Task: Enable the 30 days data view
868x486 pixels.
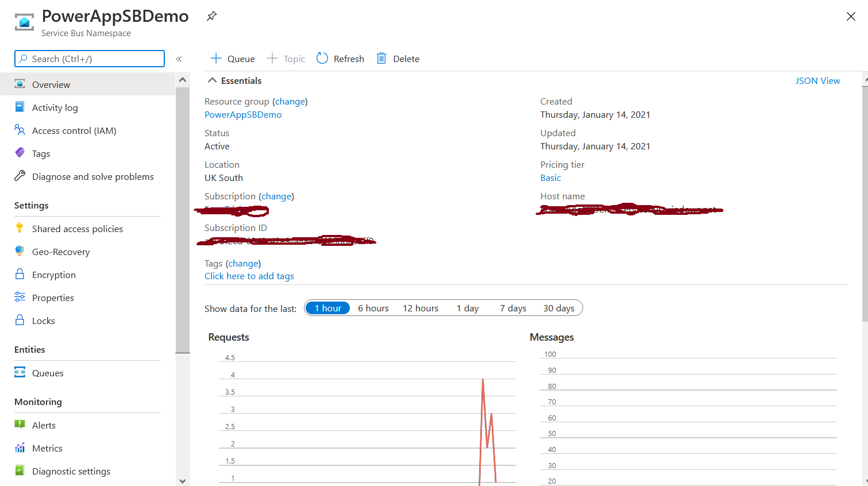Action: pyautogui.click(x=558, y=308)
